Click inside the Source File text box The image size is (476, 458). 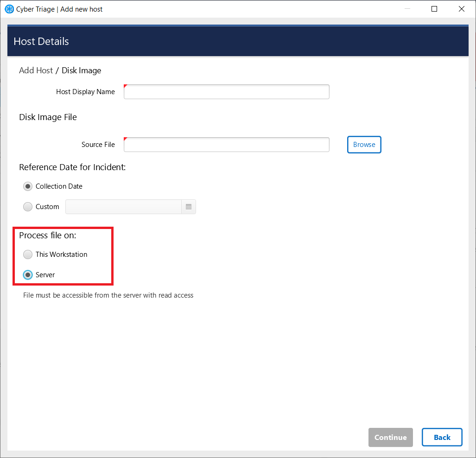226,145
